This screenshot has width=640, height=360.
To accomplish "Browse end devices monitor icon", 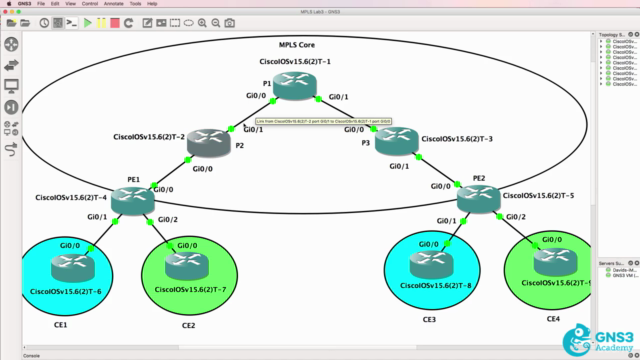I will coord(11,86).
